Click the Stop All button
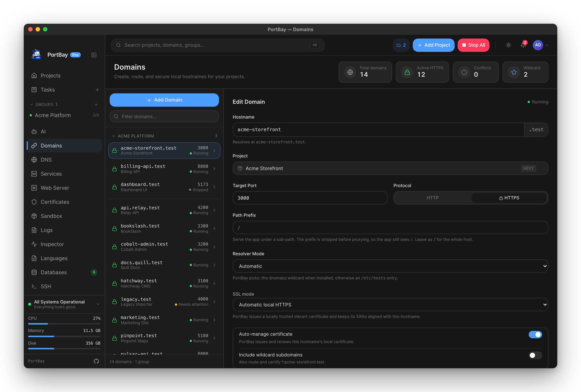Screen dimensions: 581x392 click(473, 45)
